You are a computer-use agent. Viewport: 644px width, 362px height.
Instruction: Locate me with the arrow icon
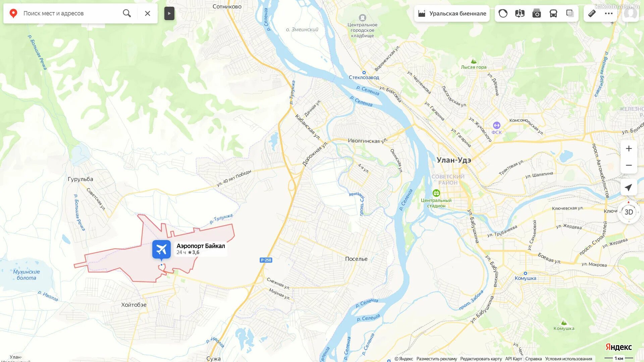click(x=629, y=187)
